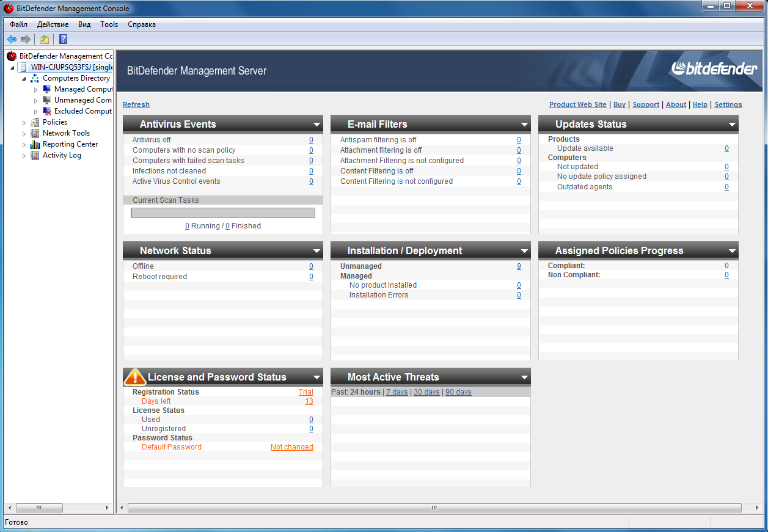768x532 pixels.
Task: Click the tree pane horizontal scrollbar thumb
Action: 40,508
